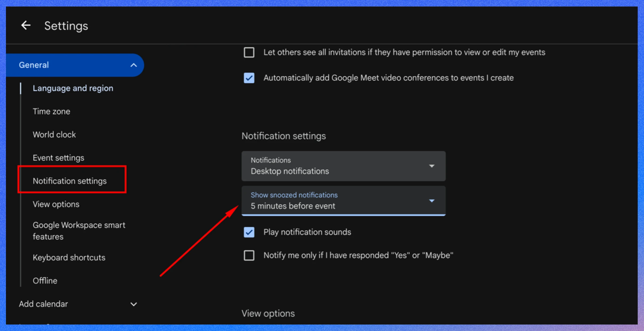Toggle Play notification sounds checkbox
This screenshot has height=331, width=644.
tap(249, 232)
